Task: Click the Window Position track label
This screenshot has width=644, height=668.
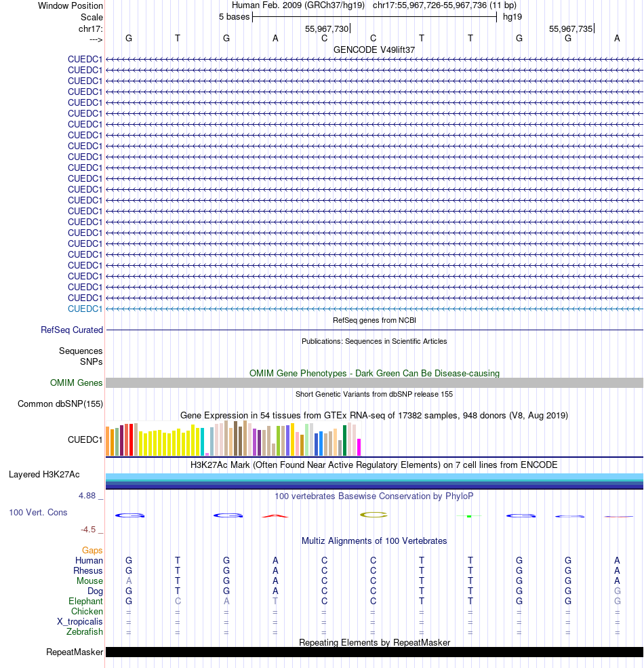Action: [71, 5]
